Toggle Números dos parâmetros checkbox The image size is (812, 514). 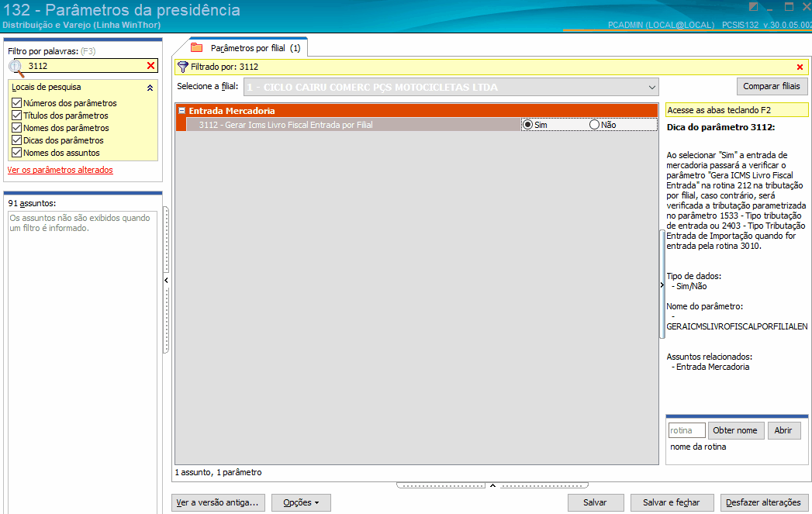pyautogui.click(x=16, y=103)
